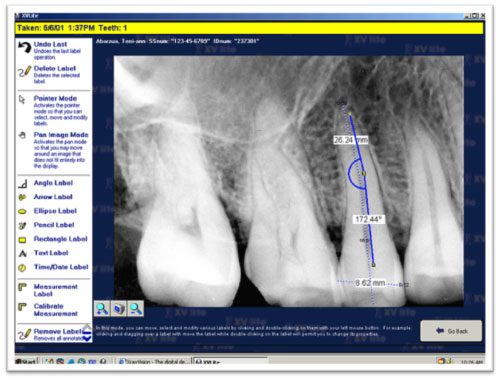Zoom out with the right magnifier icon
This screenshot has width=500, height=380.
coord(136,309)
